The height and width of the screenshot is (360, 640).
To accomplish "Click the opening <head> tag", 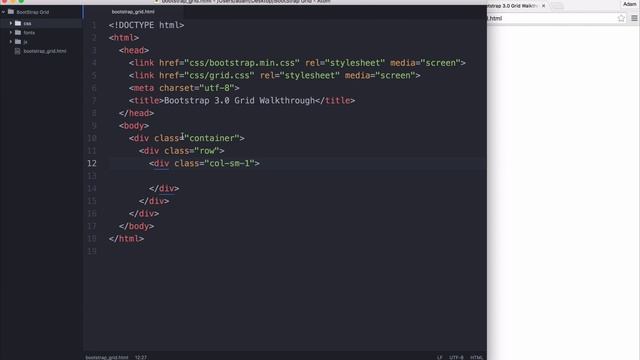I will click(134, 50).
